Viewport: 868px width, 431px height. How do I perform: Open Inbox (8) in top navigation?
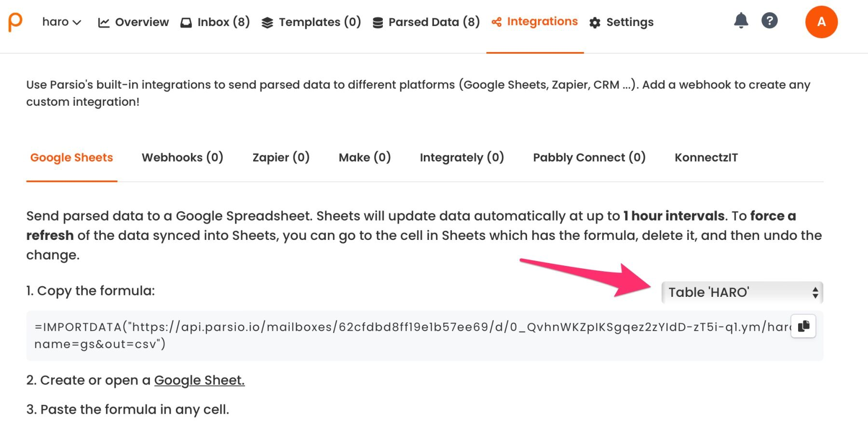(x=215, y=22)
